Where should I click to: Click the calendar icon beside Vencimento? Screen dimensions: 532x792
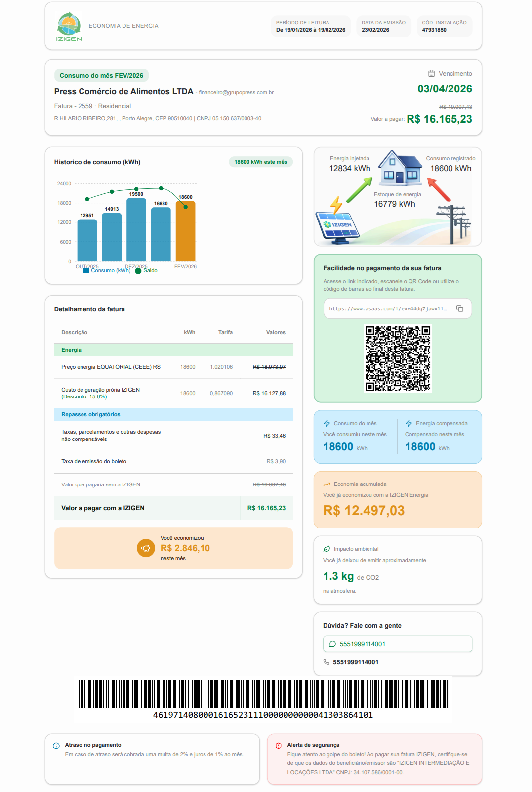[431, 74]
